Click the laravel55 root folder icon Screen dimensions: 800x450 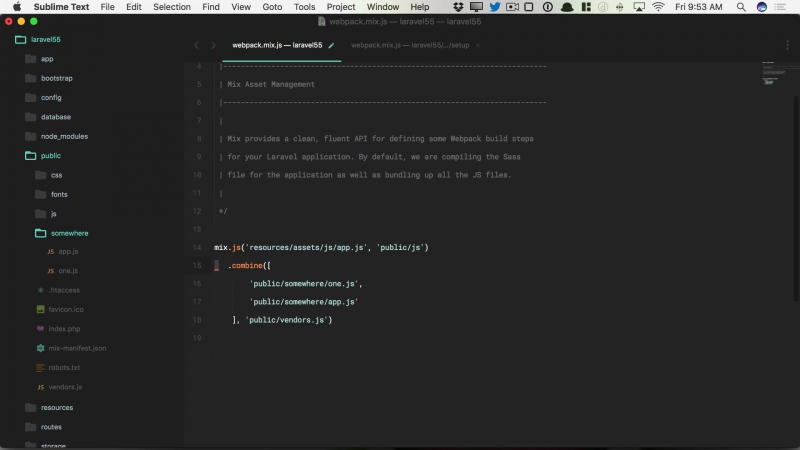(x=20, y=39)
